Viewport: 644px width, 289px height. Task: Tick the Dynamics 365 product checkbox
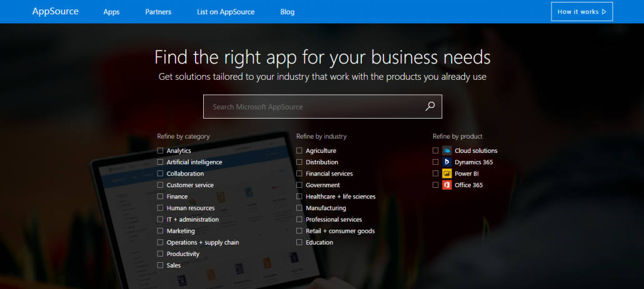tap(435, 162)
